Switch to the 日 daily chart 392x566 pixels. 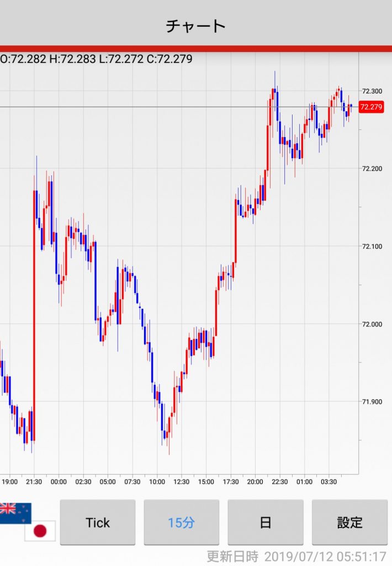(266, 522)
